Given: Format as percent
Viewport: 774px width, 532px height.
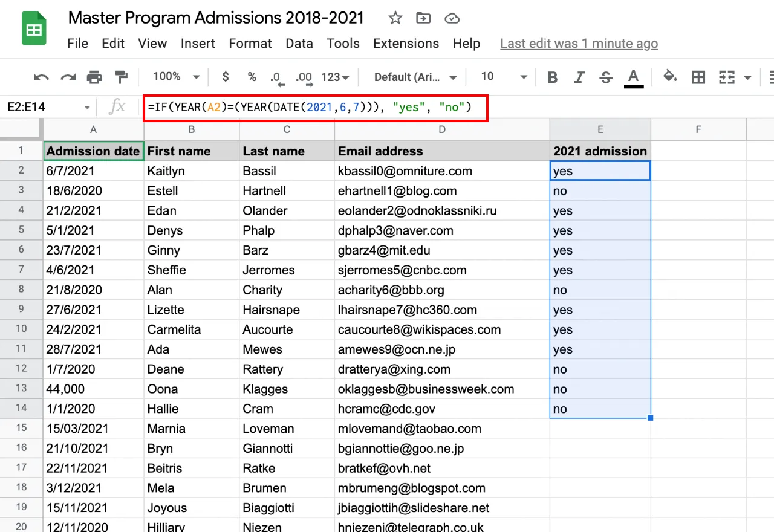Looking at the screenshot, I should pos(252,77).
